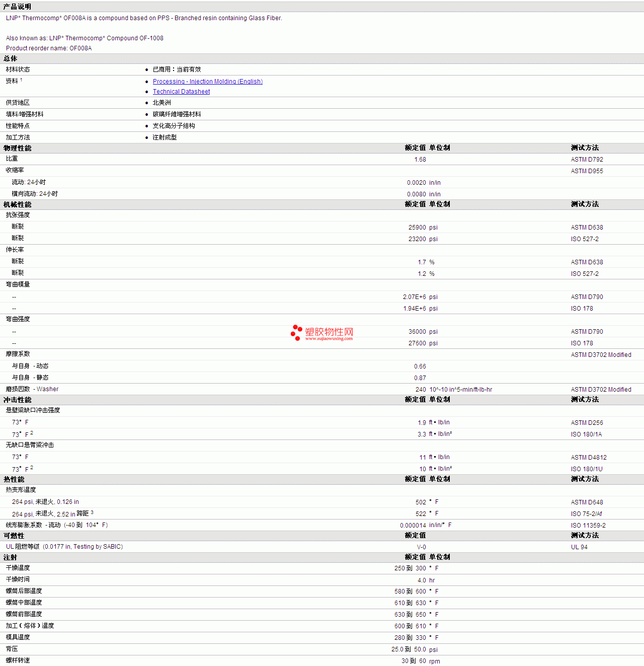Click specific gravity value 1.68
644x666 pixels.
pyautogui.click(x=420, y=160)
